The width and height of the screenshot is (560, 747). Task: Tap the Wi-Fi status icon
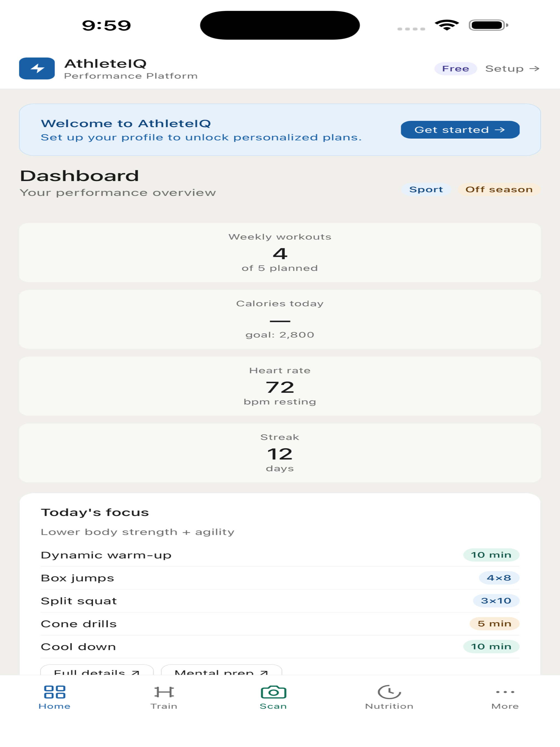pos(447,25)
